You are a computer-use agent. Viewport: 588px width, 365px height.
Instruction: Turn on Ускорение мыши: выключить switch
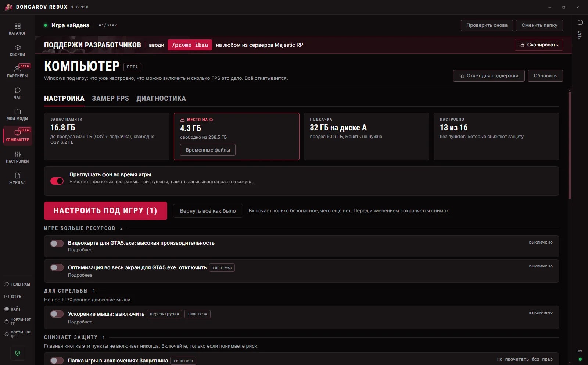click(x=57, y=314)
